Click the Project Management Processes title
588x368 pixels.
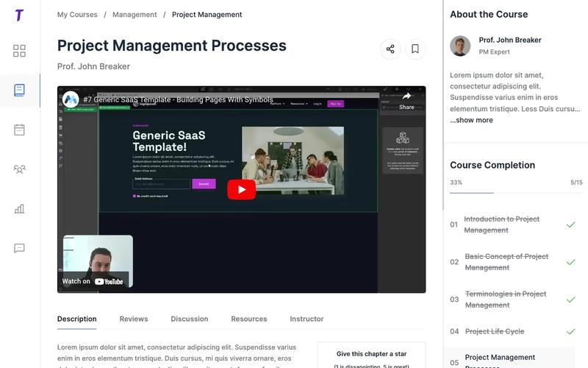[172, 46]
